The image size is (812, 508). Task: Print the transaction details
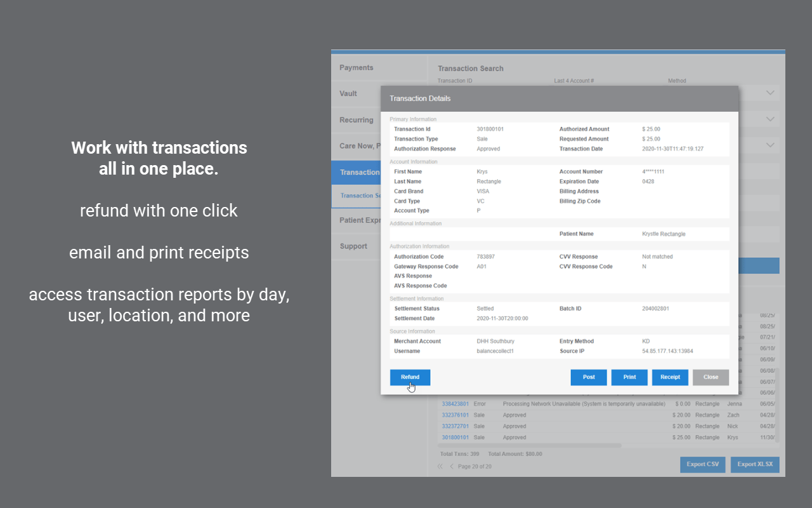pyautogui.click(x=629, y=377)
